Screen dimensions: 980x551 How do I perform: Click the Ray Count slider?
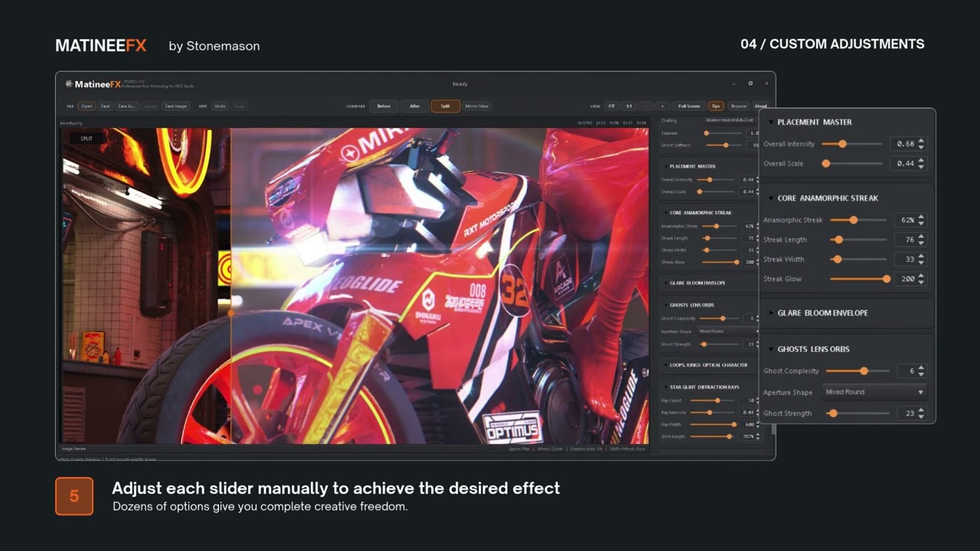[712, 400]
